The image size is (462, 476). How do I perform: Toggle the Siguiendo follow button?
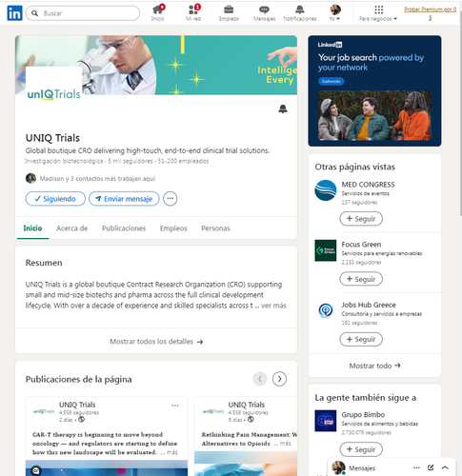(x=55, y=199)
